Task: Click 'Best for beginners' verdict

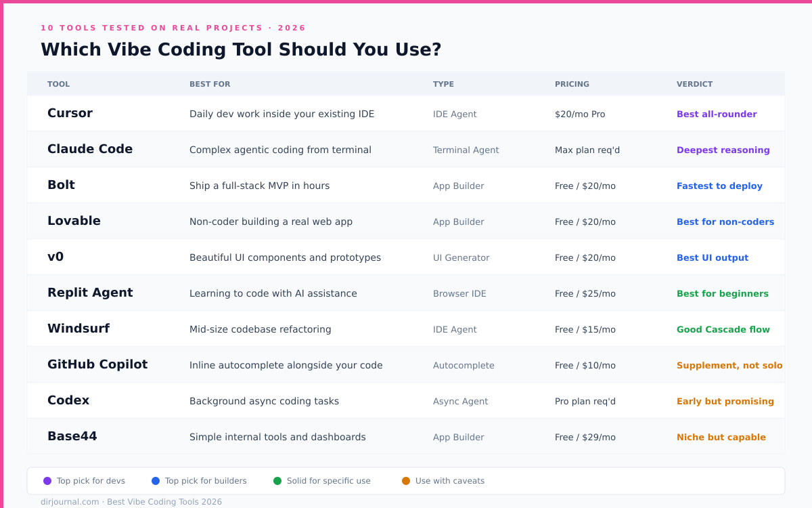Action: pos(723,293)
